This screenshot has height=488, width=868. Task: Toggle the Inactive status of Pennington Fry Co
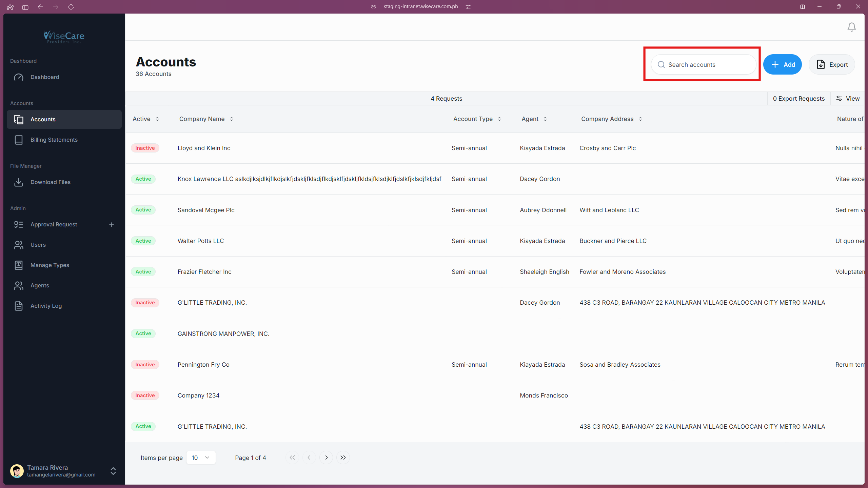[x=145, y=364]
